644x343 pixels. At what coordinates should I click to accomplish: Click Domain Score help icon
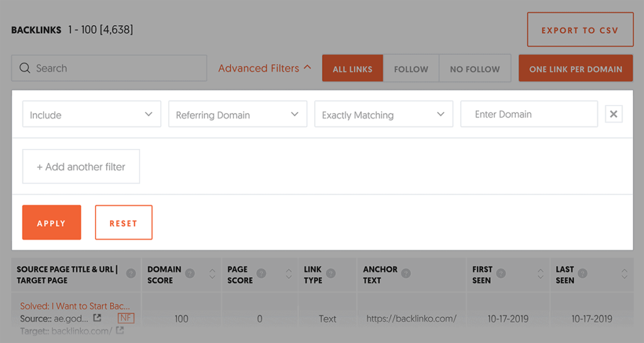pos(189,274)
